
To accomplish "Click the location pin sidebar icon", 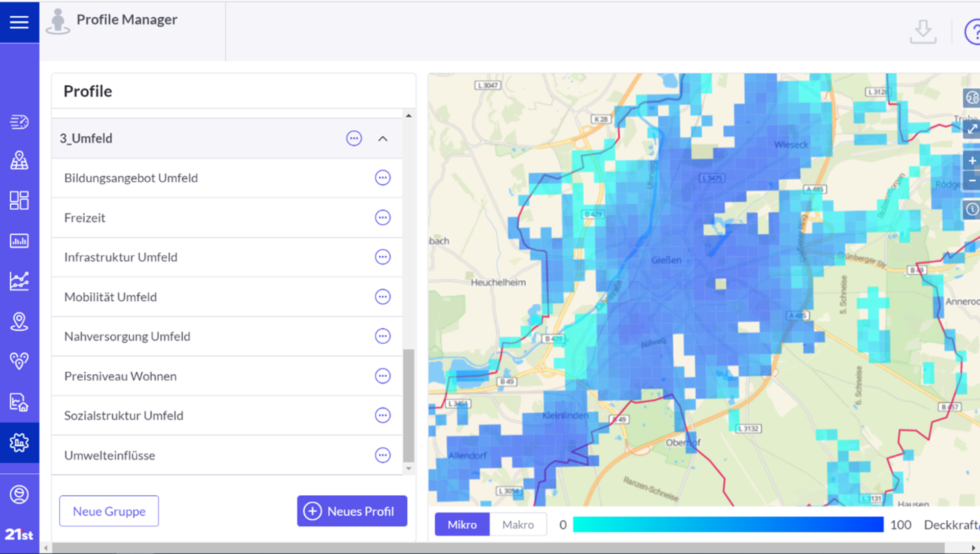I will tap(19, 322).
